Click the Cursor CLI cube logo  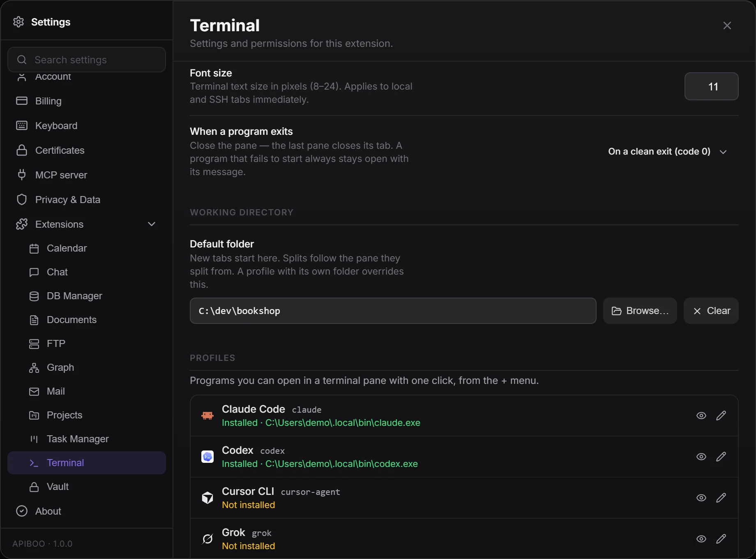tap(207, 498)
